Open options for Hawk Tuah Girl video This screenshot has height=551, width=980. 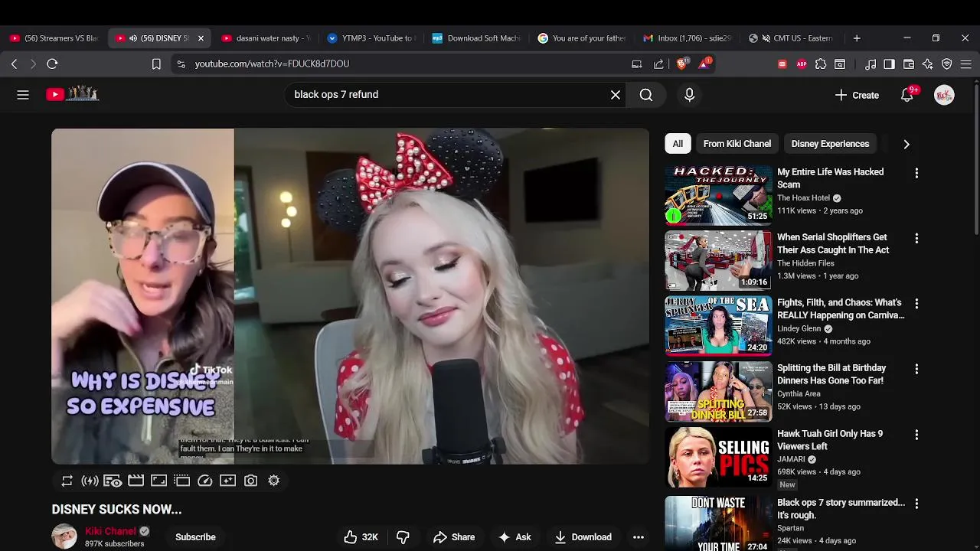916,435
